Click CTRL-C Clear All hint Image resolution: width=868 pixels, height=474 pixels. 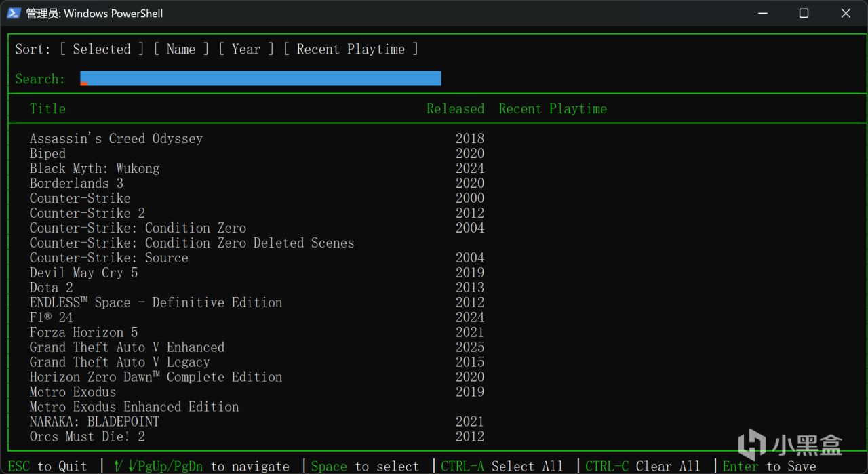[x=643, y=466]
